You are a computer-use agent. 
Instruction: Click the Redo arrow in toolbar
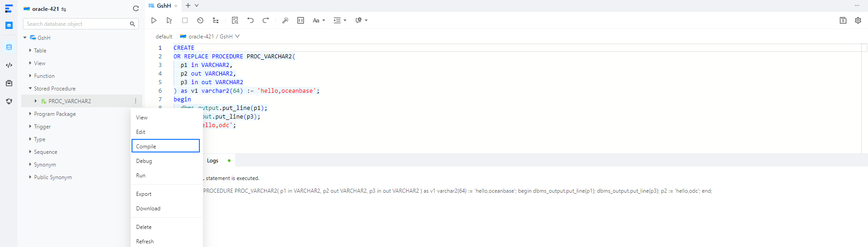tap(266, 20)
